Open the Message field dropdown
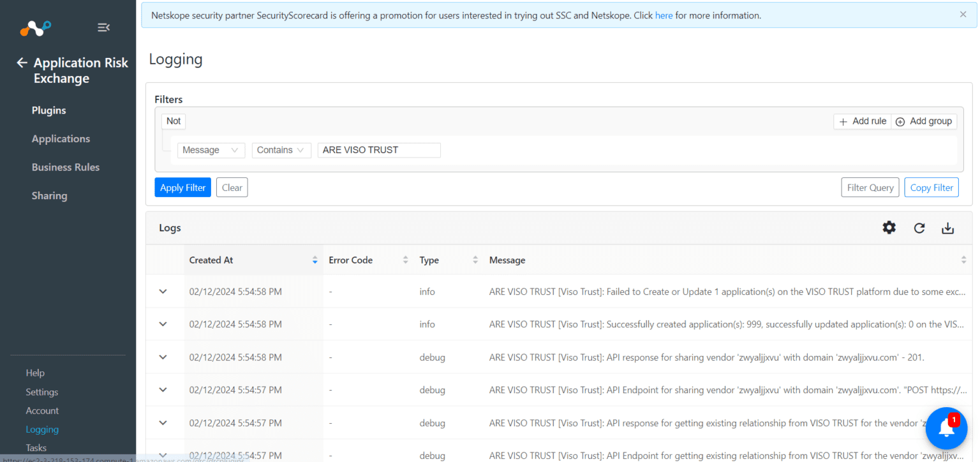Viewport: 980px width, 462px height. pos(211,150)
